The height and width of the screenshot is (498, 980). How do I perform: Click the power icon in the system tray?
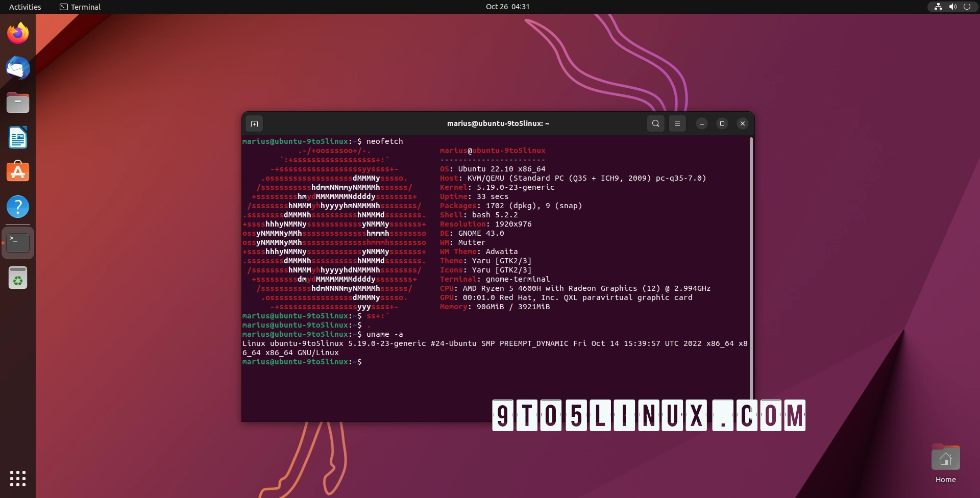pos(967,7)
